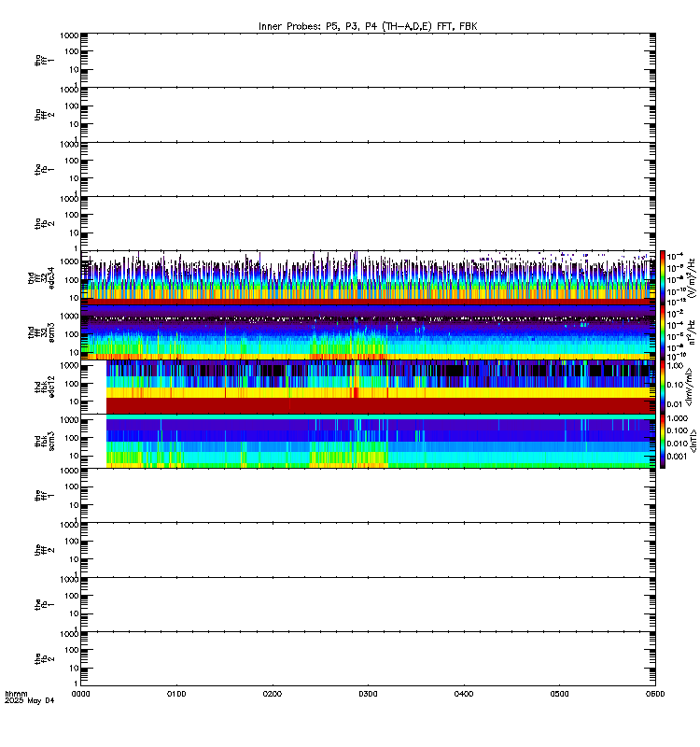Click the '0600' time axis label
The height and width of the screenshot is (747, 700).
tap(655, 694)
